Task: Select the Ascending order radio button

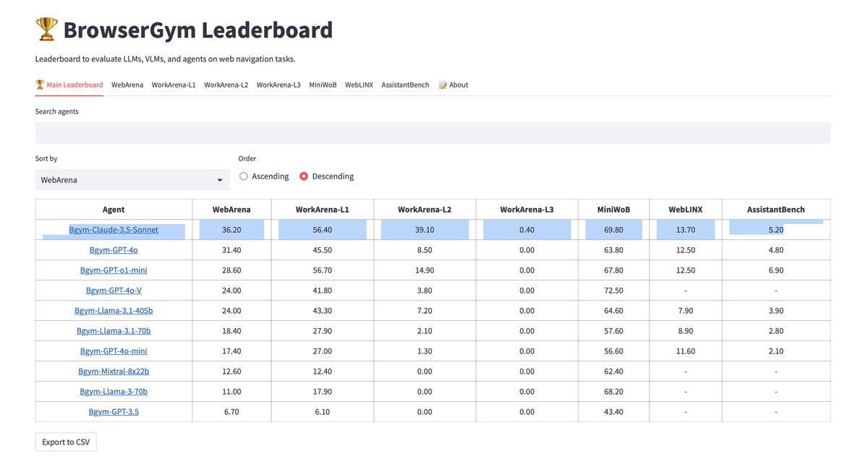Action: pos(244,176)
